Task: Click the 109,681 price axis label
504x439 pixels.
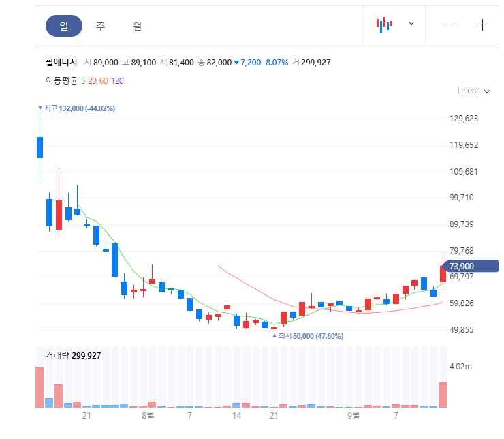Action: coord(464,171)
